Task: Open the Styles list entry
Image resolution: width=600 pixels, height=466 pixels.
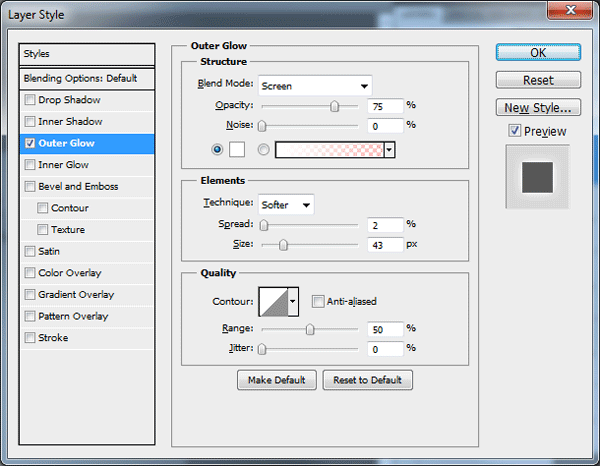Action: 87,54
